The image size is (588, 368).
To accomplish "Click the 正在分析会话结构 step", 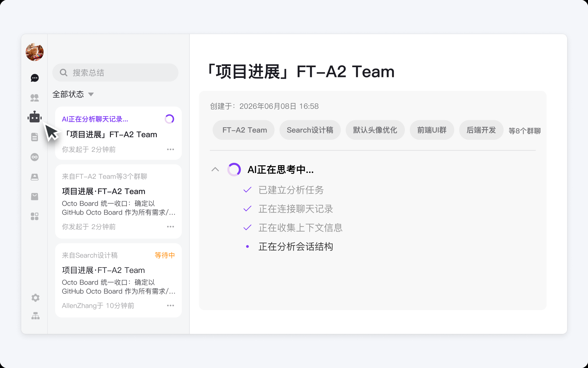I will pyautogui.click(x=296, y=247).
